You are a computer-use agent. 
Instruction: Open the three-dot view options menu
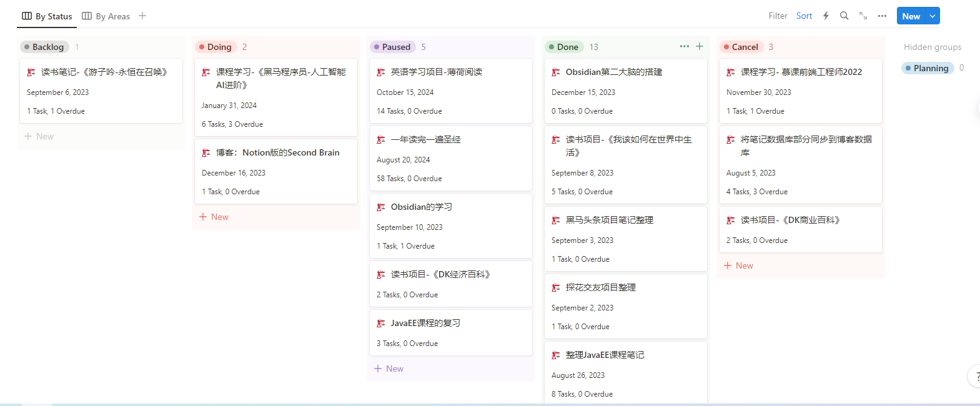click(881, 16)
